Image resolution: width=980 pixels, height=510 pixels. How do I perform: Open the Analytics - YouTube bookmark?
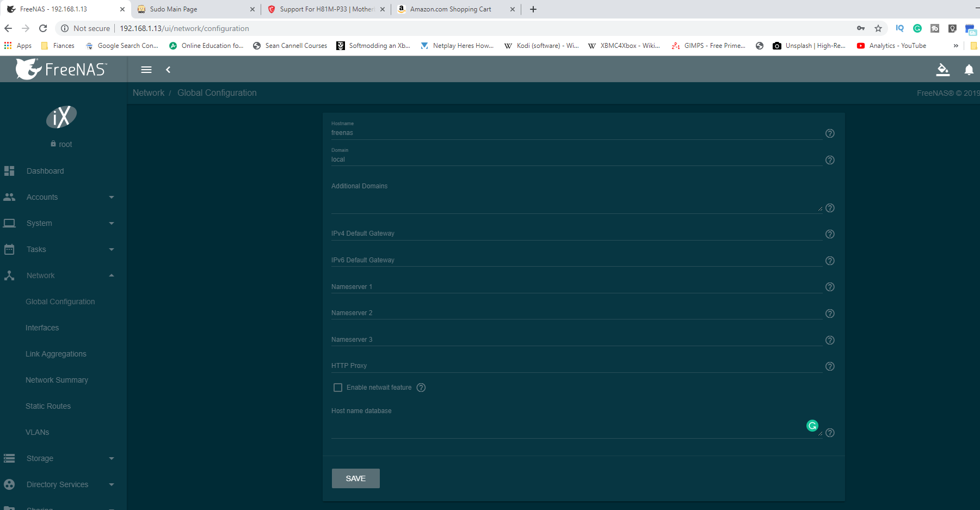(891, 46)
